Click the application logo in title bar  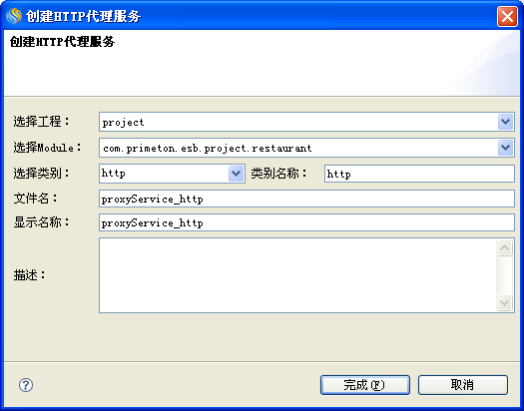coord(14,16)
